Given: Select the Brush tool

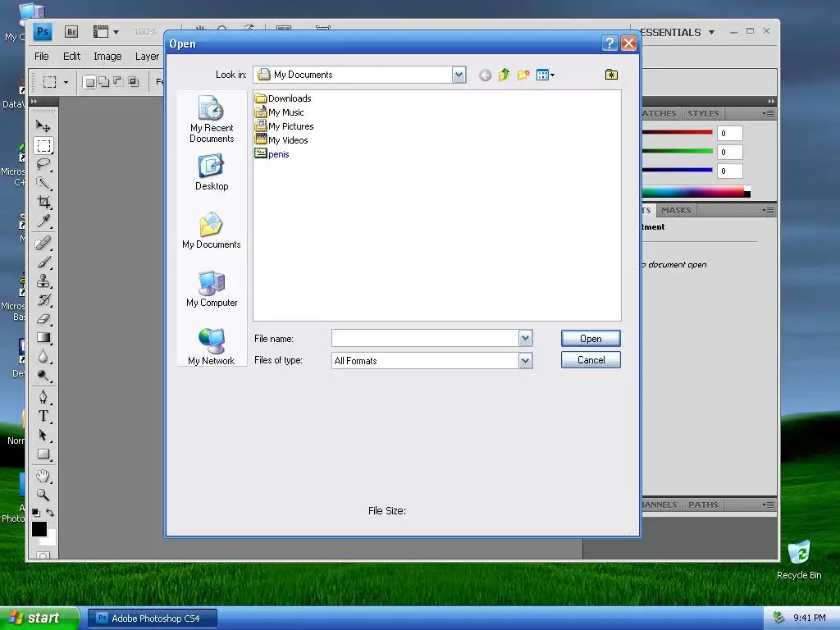Looking at the screenshot, I should (x=43, y=262).
